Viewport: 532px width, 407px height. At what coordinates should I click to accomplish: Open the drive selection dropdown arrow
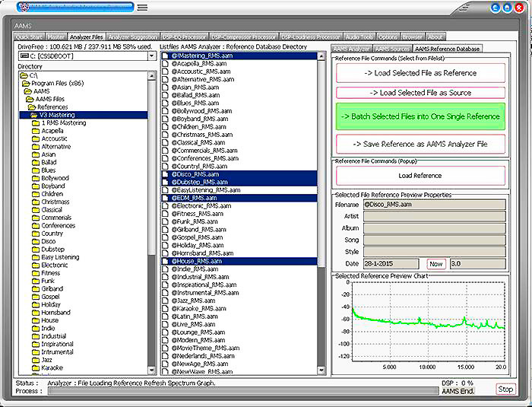click(152, 56)
